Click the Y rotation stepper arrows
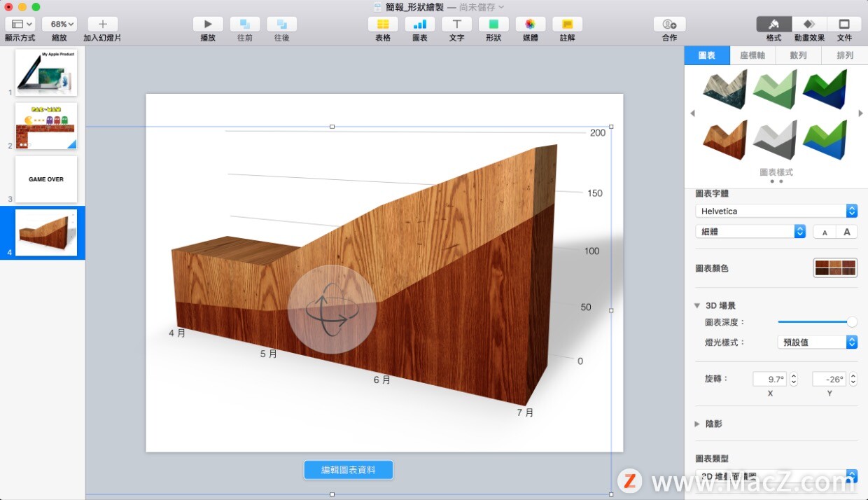The width and height of the screenshot is (868, 500). pos(853,379)
